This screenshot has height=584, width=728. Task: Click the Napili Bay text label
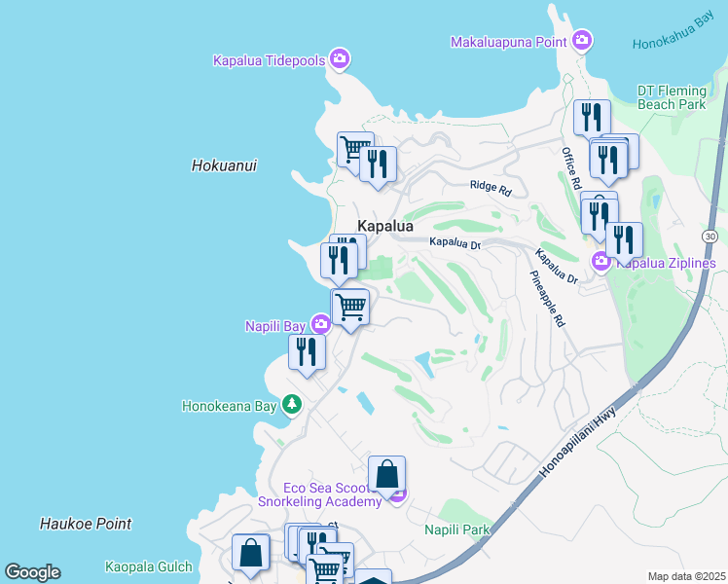275,326
